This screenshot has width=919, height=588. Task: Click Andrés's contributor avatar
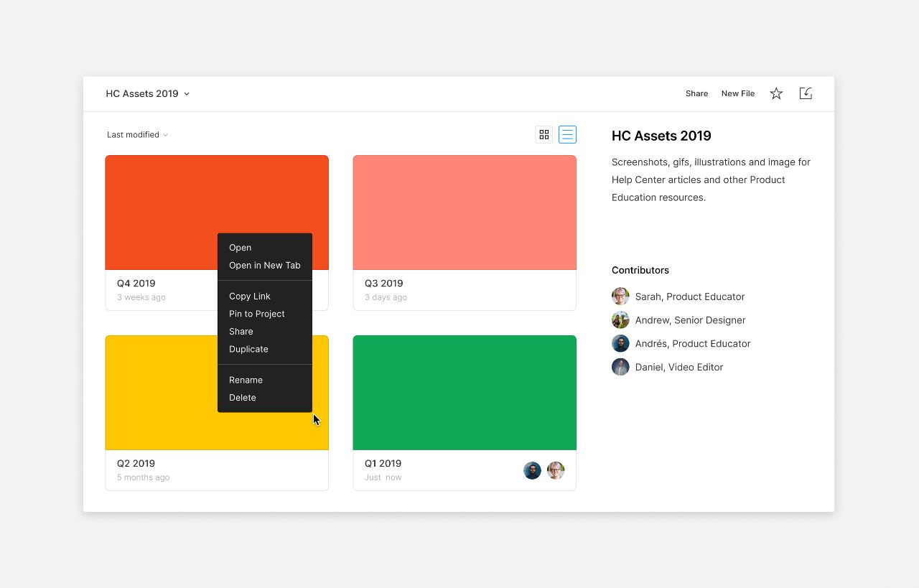620,343
